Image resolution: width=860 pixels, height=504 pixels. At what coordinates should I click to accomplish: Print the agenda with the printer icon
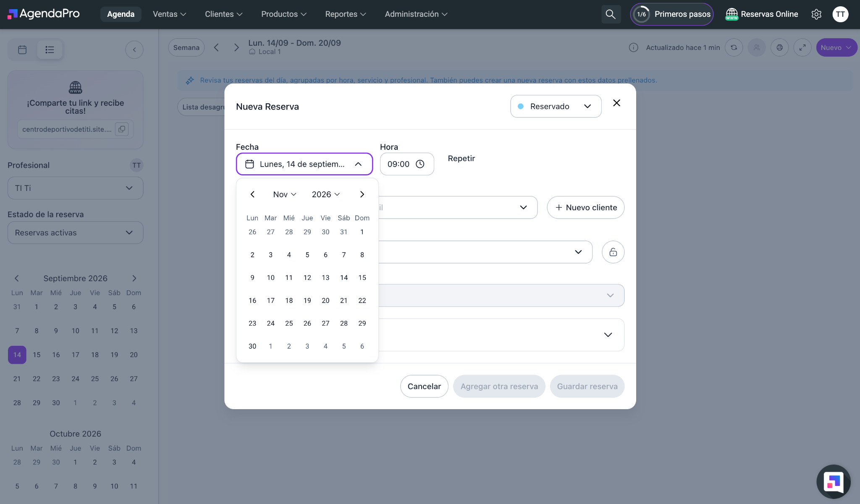779,47
